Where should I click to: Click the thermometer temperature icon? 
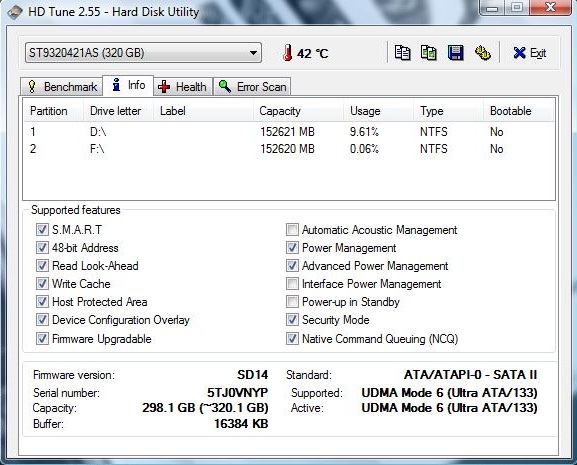(x=287, y=53)
